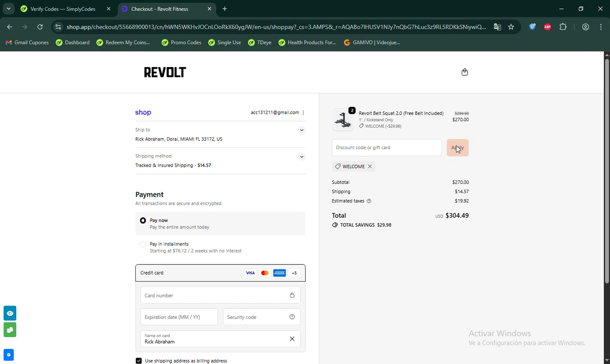610x364 pixels.
Task: Click the REVOLT store logo
Action: click(165, 72)
